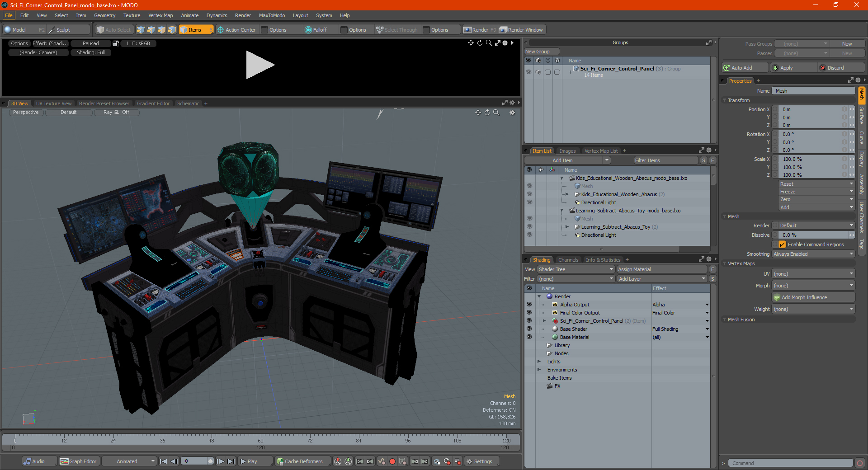Open Smoothing Always Enabled dropdown
This screenshot has height=470, width=868.
click(x=813, y=254)
